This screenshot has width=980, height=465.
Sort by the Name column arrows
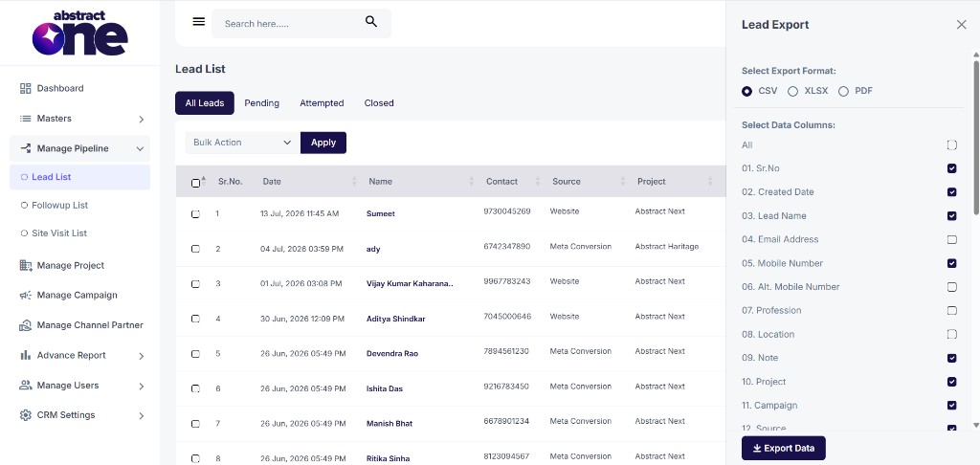tap(471, 181)
